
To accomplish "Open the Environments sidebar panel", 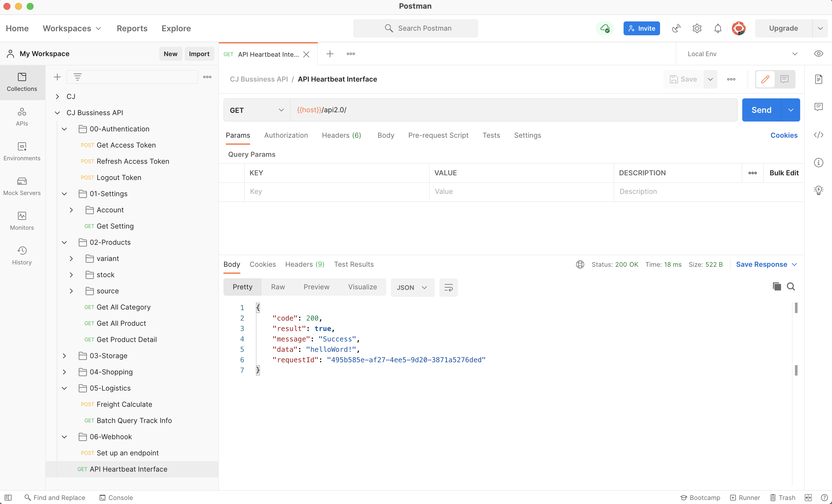I will coord(22,152).
